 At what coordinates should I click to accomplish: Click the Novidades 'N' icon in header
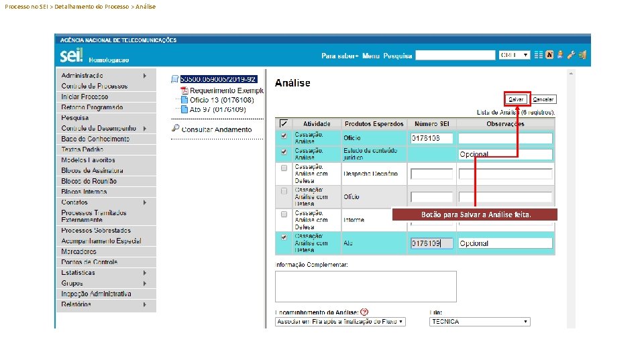click(x=549, y=55)
